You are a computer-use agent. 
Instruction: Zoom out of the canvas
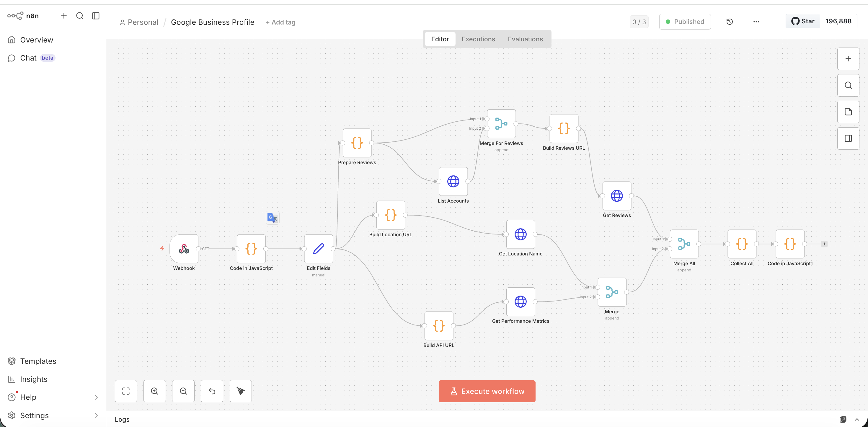[x=183, y=391]
